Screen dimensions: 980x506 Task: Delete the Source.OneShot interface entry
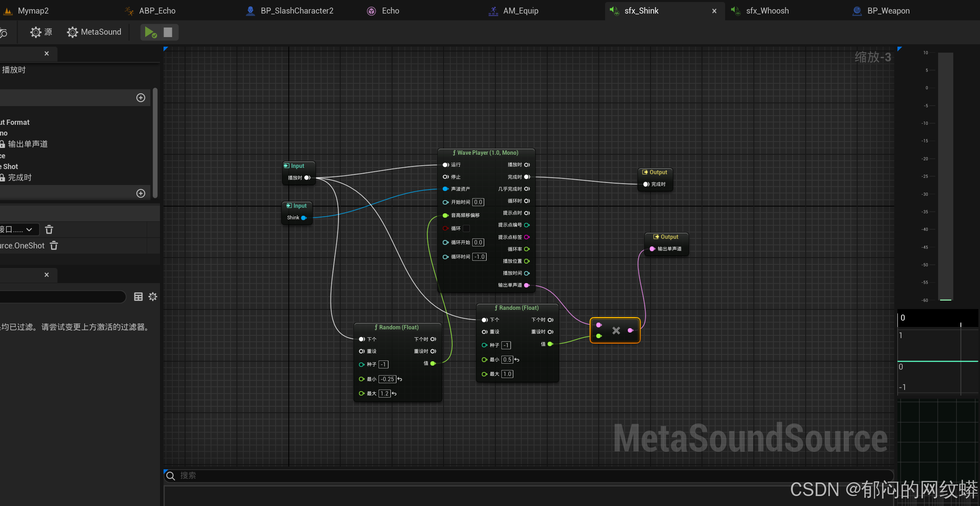(x=54, y=246)
